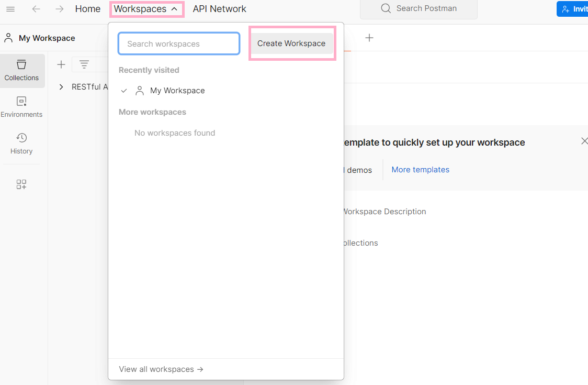588x385 pixels.
Task: Open the Environments sidebar tab
Action: click(22, 107)
